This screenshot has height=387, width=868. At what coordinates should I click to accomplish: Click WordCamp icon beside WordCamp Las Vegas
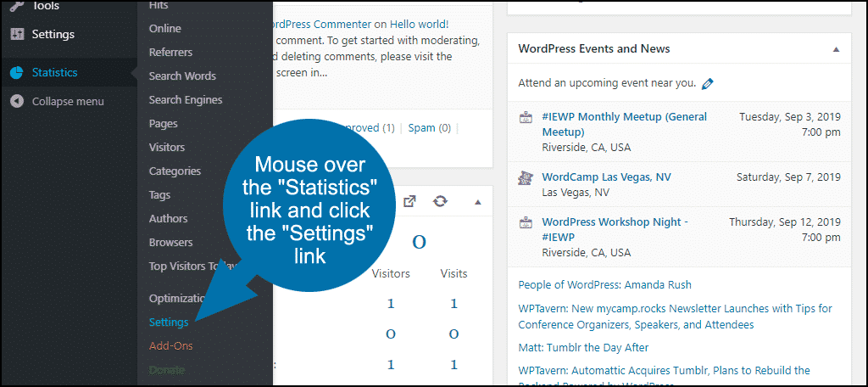tap(525, 177)
